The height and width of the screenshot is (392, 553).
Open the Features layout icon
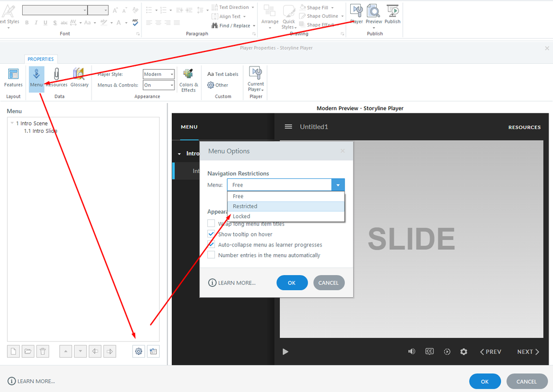(13, 78)
